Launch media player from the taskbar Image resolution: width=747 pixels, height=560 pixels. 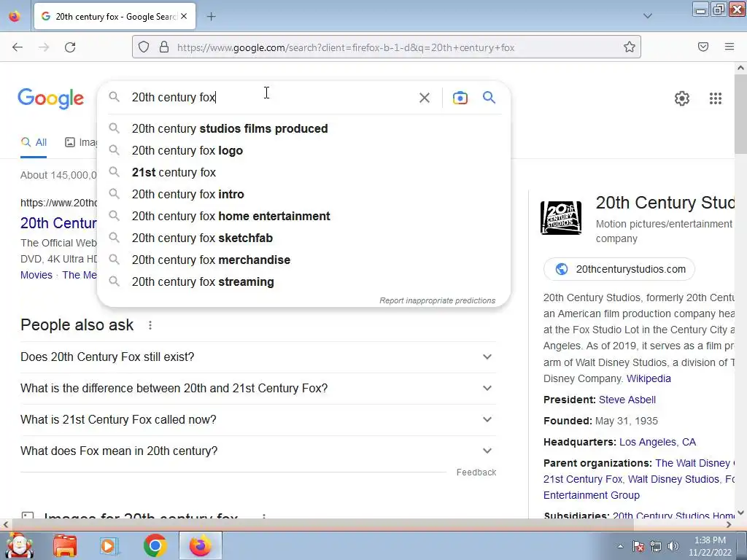tap(109, 545)
